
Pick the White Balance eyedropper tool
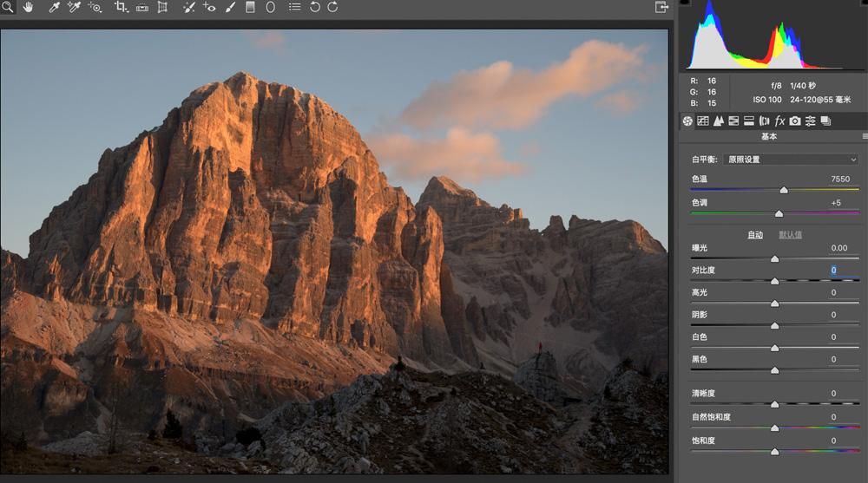click(x=54, y=7)
